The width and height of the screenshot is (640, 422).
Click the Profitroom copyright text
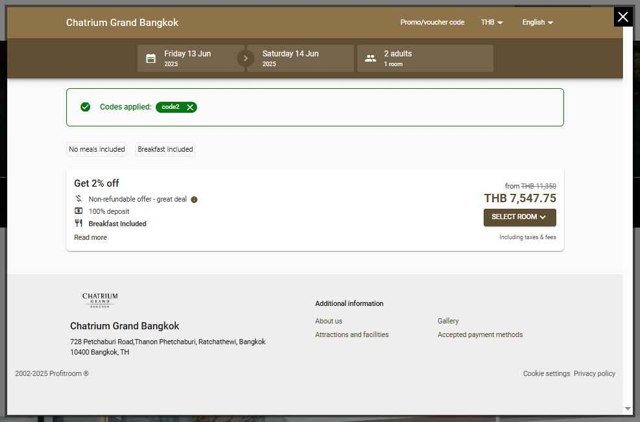[52, 373]
